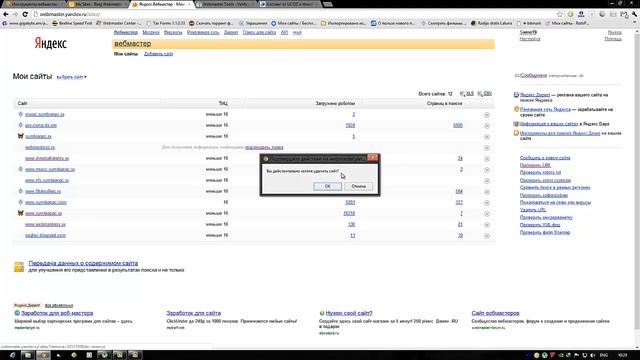The width and height of the screenshot is (640, 360).
Task: Click 'Загружено роботом' column header
Action: tap(335, 104)
